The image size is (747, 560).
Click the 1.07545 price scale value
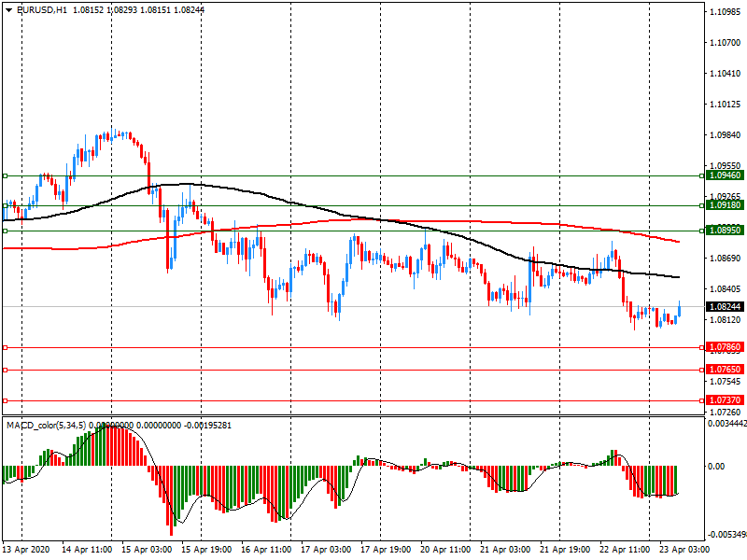(x=726, y=382)
